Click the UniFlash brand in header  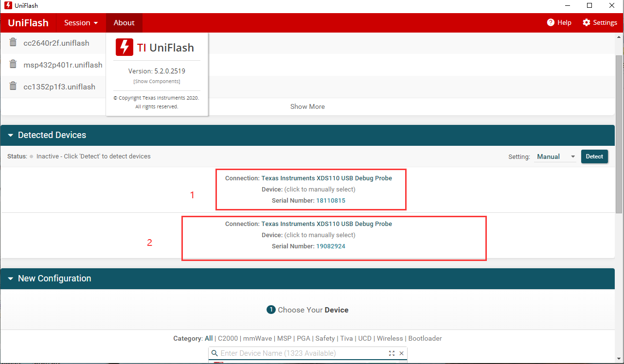(28, 23)
